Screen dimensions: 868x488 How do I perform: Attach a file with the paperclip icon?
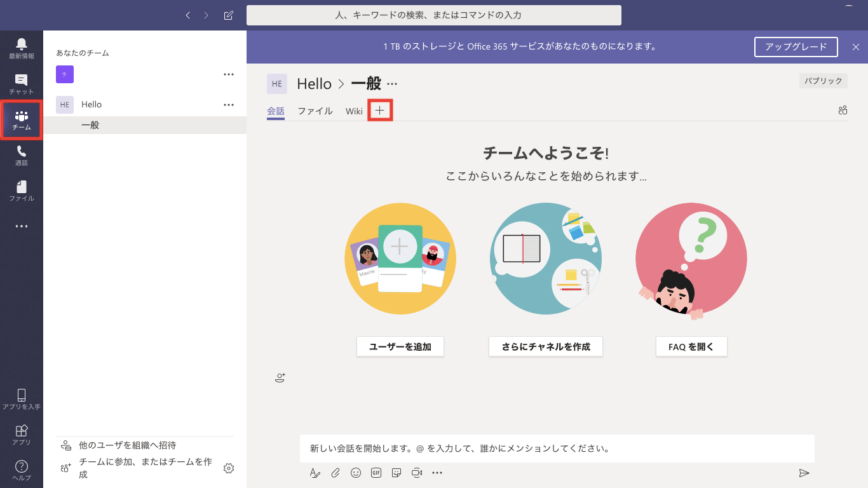tap(336, 473)
